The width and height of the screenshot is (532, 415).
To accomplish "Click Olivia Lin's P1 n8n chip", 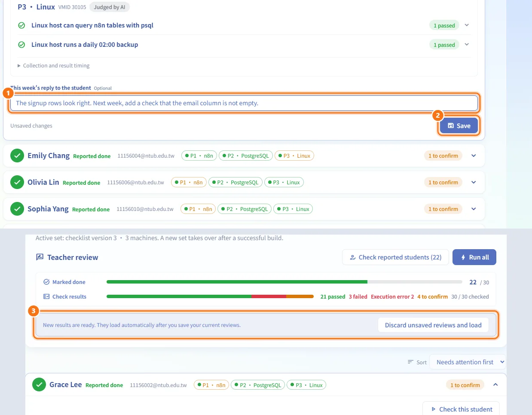I will 189,182.
